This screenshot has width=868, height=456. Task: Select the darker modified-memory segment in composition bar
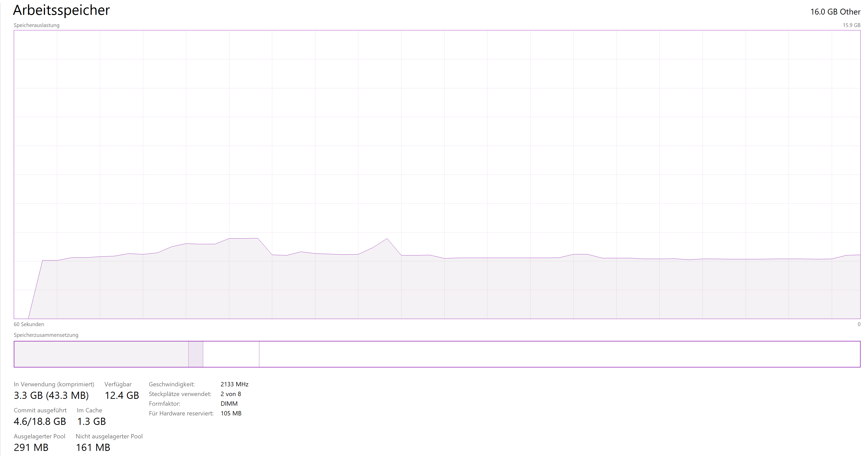coord(195,354)
